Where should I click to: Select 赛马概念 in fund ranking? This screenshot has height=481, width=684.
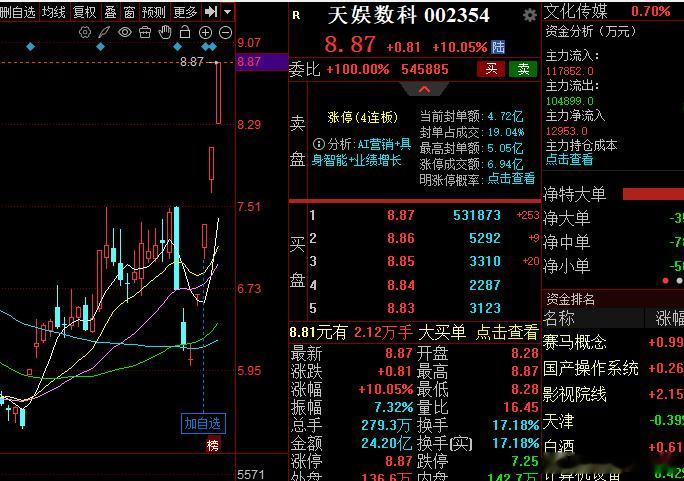pos(575,342)
